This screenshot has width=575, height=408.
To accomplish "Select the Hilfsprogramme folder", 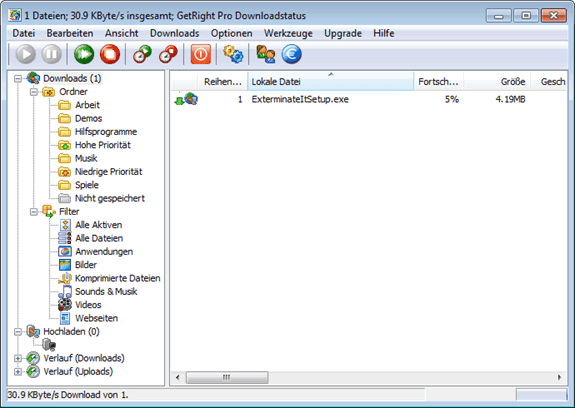I will [x=106, y=132].
